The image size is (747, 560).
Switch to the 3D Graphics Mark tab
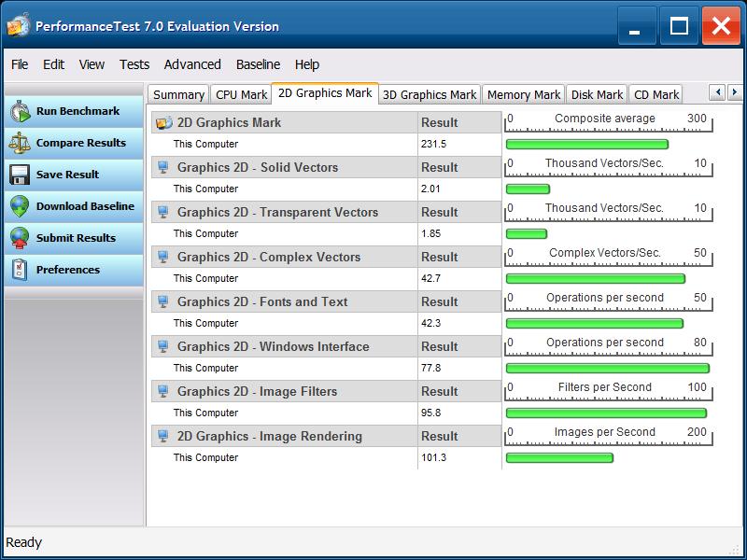(430, 95)
